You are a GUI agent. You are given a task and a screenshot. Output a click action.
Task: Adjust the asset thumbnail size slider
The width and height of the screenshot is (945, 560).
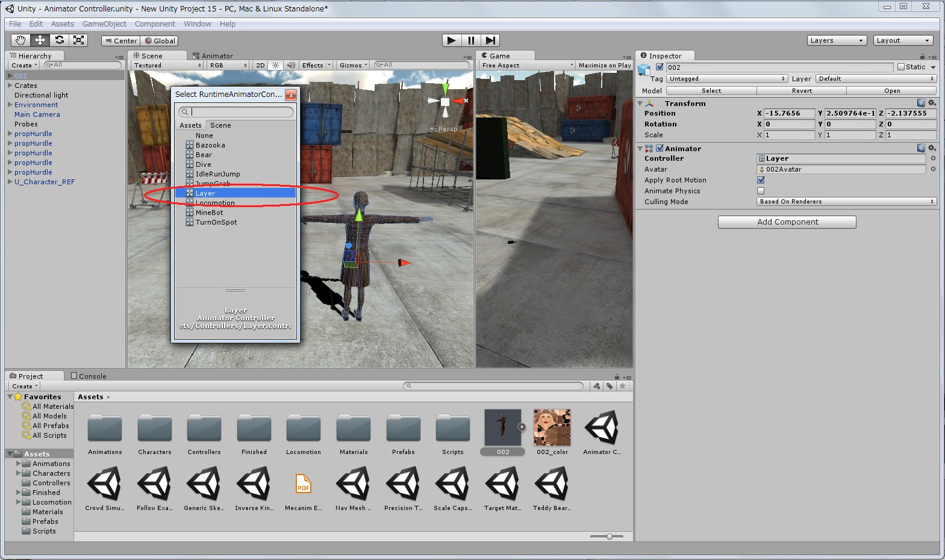point(610,536)
